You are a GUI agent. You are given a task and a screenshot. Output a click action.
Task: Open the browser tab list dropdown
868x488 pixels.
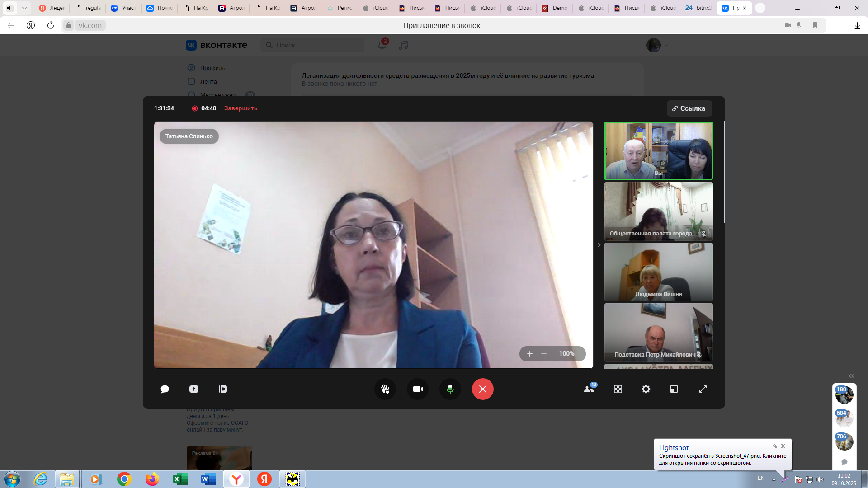coord(24,8)
